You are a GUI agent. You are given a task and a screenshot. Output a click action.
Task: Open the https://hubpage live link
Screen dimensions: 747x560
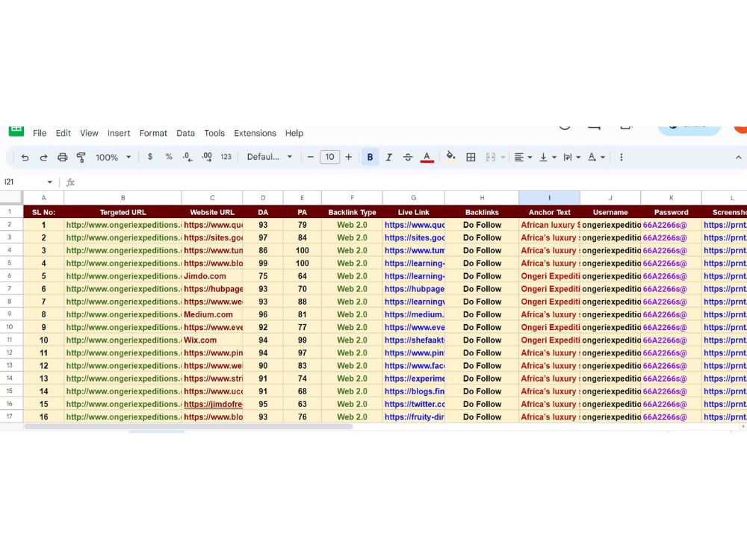(415, 289)
